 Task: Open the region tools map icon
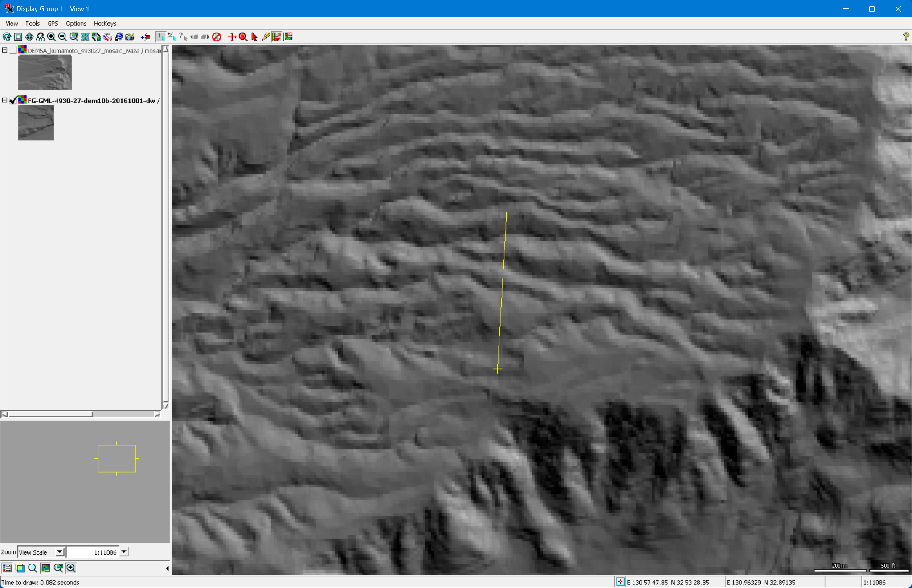(288, 37)
